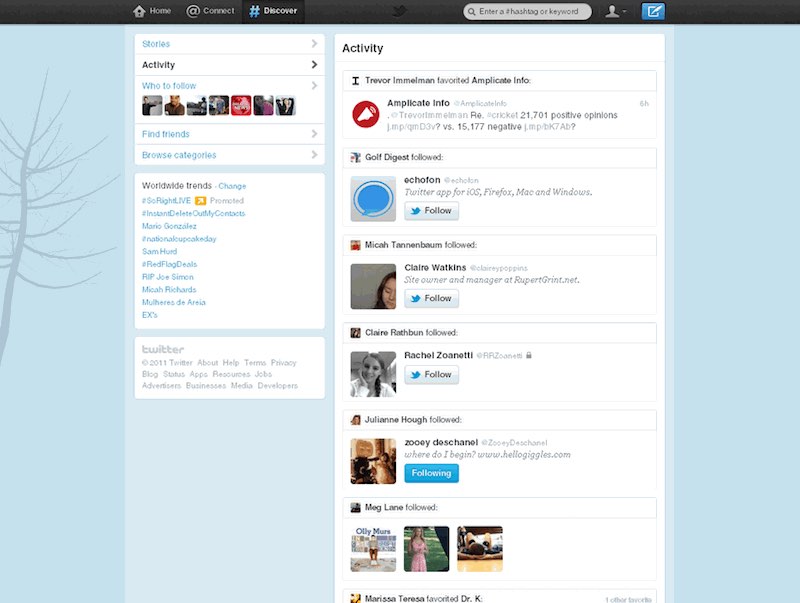Click the echofon blue bubble avatar
This screenshot has height=603, width=800.
[373, 199]
